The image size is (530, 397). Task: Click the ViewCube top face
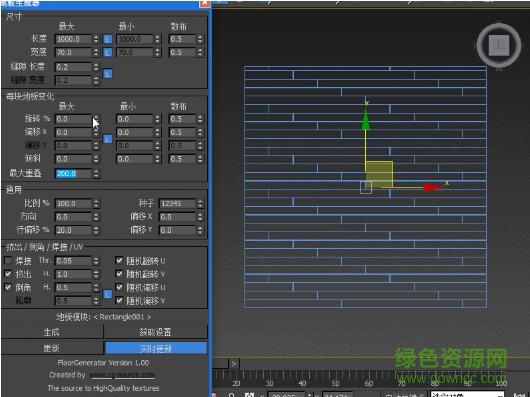click(x=499, y=45)
